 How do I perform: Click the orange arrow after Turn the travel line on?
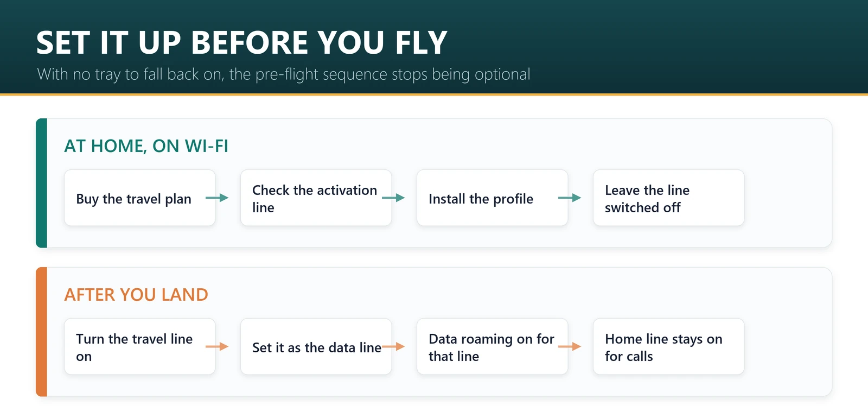pyautogui.click(x=217, y=346)
